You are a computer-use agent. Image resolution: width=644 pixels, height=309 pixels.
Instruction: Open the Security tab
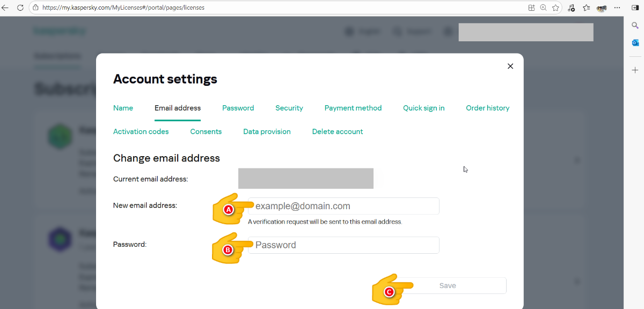point(289,108)
